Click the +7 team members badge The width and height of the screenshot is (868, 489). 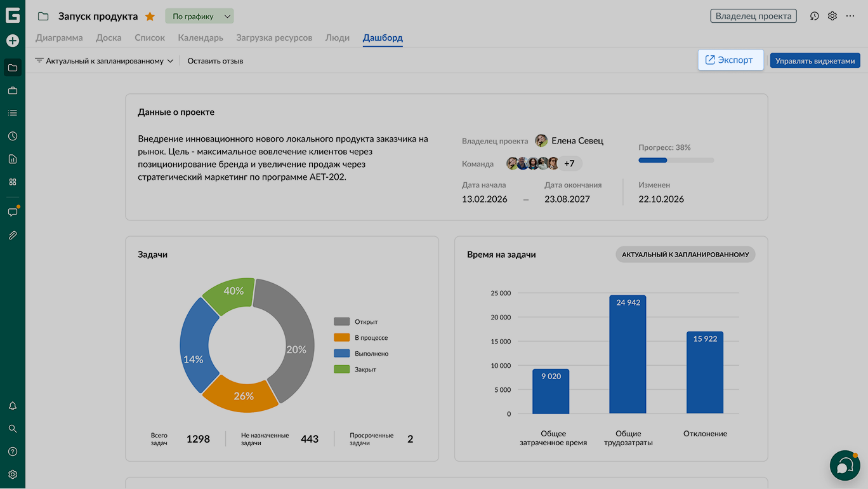point(569,163)
